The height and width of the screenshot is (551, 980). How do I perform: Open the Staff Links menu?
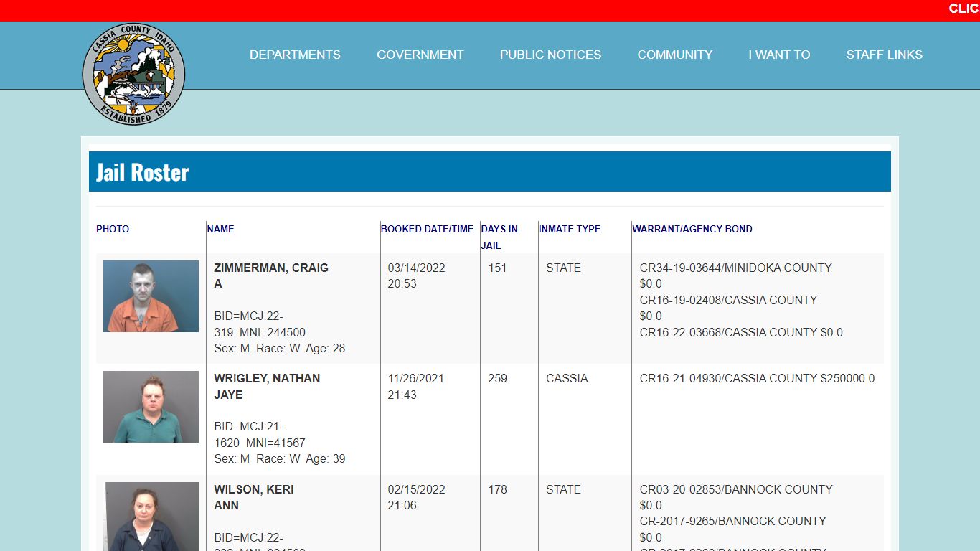[x=885, y=55]
